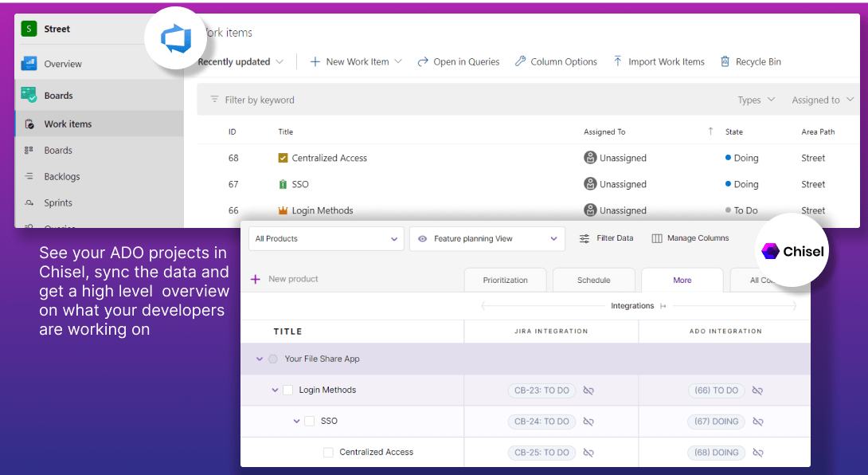Viewport: 868px width, 475px height.
Task: Click the Overview sidebar icon
Action: (29, 64)
